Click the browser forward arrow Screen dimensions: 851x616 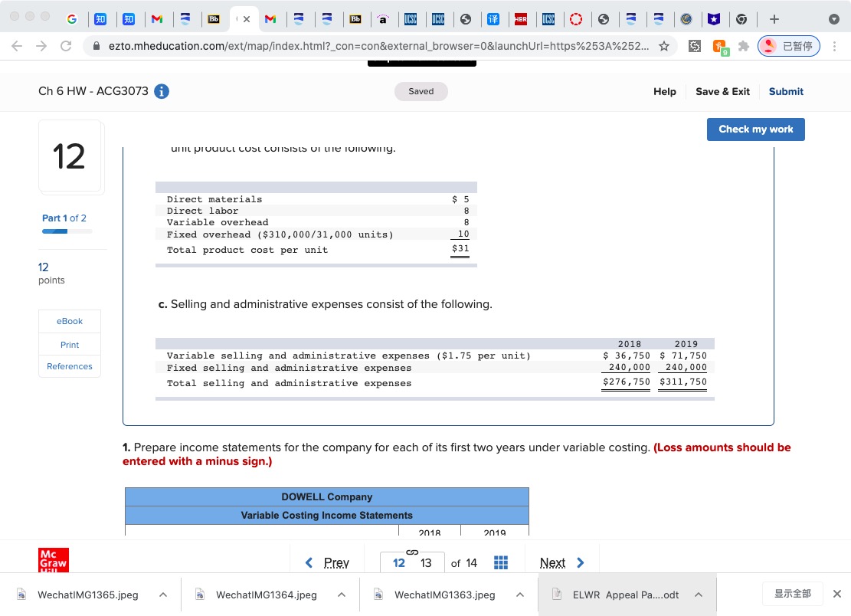pyautogui.click(x=41, y=46)
